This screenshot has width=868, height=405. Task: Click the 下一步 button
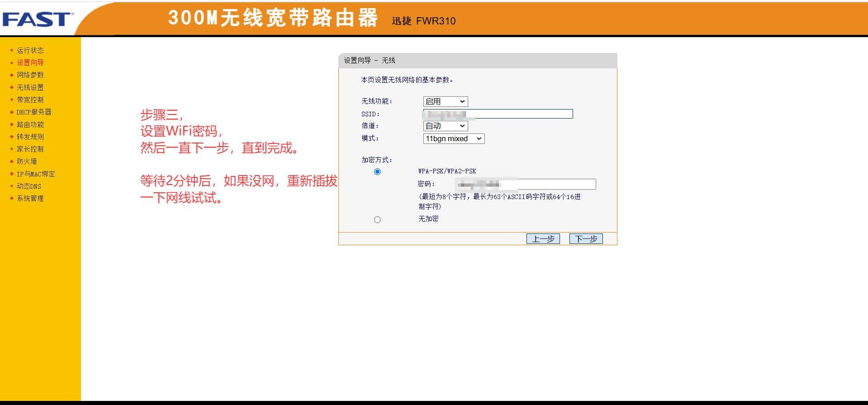[x=586, y=238]
